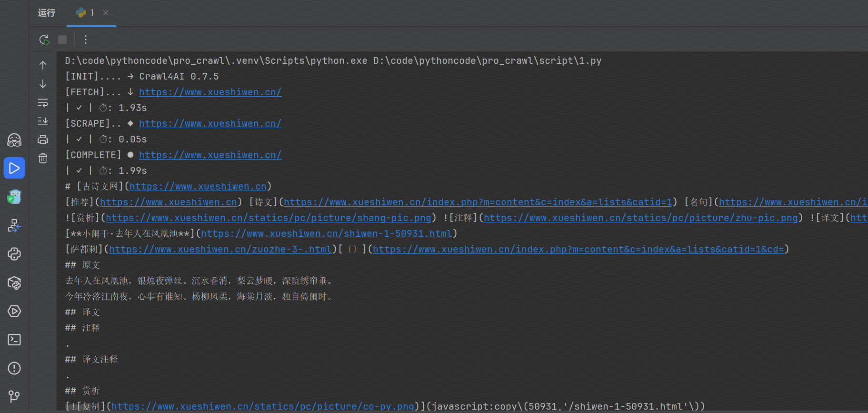Screen dimensions: 868x413
Task: Open the catid=1&cd= index link
Action: pyautogui.click(x=578, y=249)
